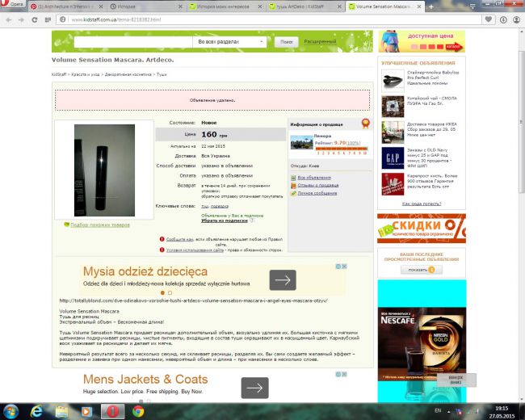Click the arrow button on Mysia ad
Image resolution: width=525 pixels, height=420 pixels.
[x=283, y=279]
